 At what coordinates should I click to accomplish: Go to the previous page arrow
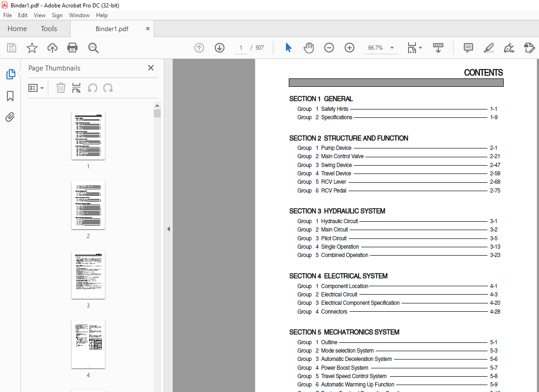[x=199, y=48]
